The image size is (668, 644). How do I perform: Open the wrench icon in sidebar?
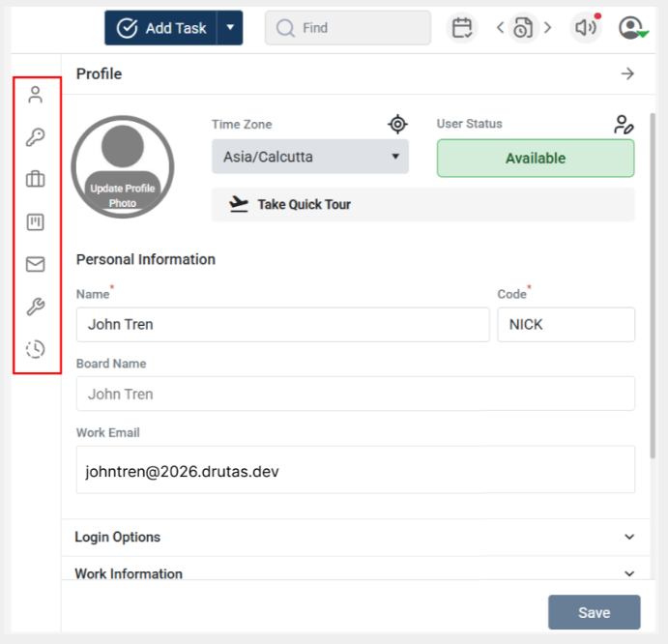(36, 307)
